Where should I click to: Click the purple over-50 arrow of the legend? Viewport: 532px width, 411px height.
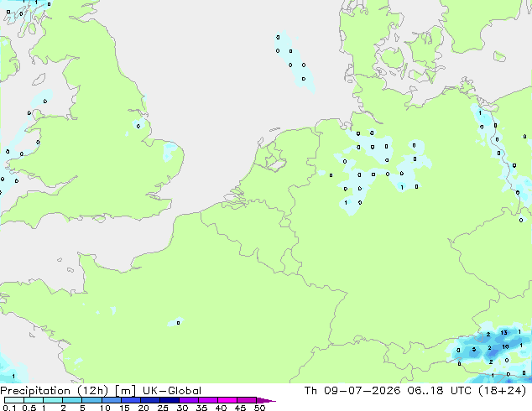pos(266,400)
